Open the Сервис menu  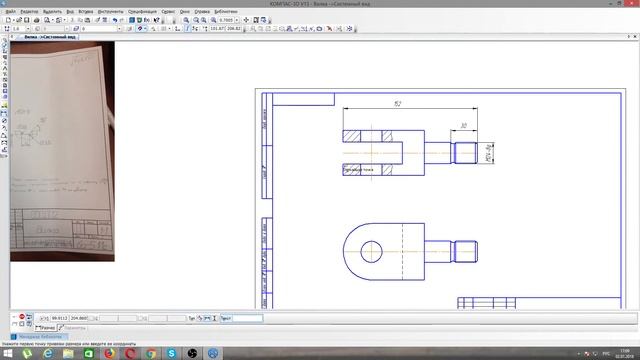tap(168, 12)
